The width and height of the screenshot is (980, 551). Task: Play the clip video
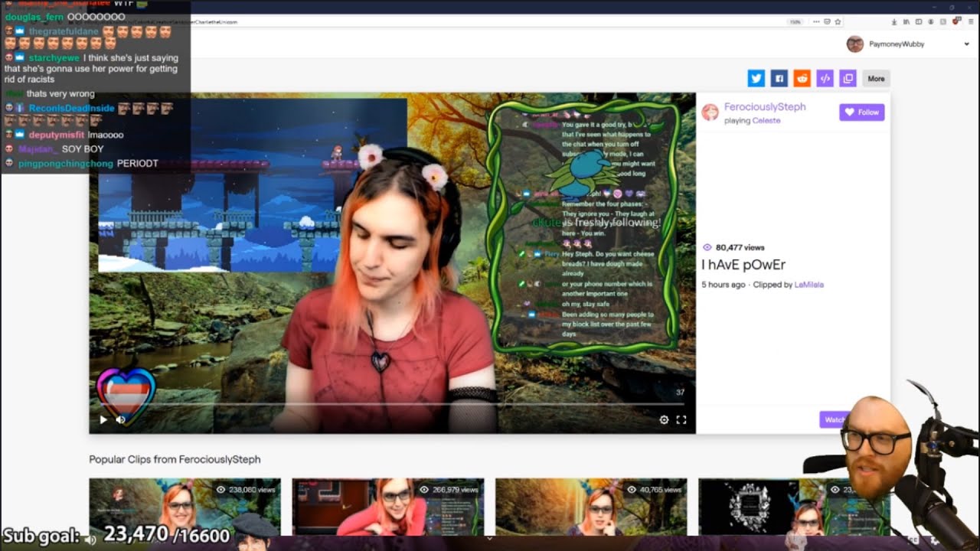point(103,419)
